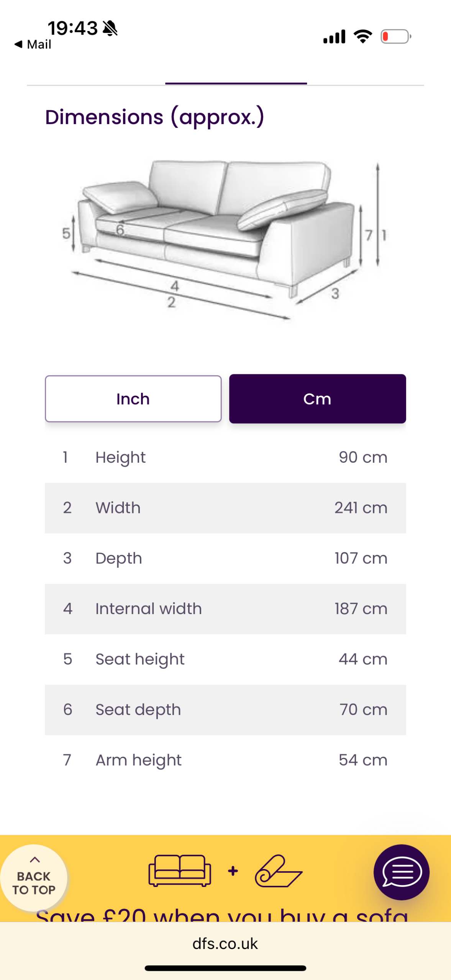Select the active underlined tab indicator
The width and height of the screenshot is (451, 980).
click(x=236, y=83)
